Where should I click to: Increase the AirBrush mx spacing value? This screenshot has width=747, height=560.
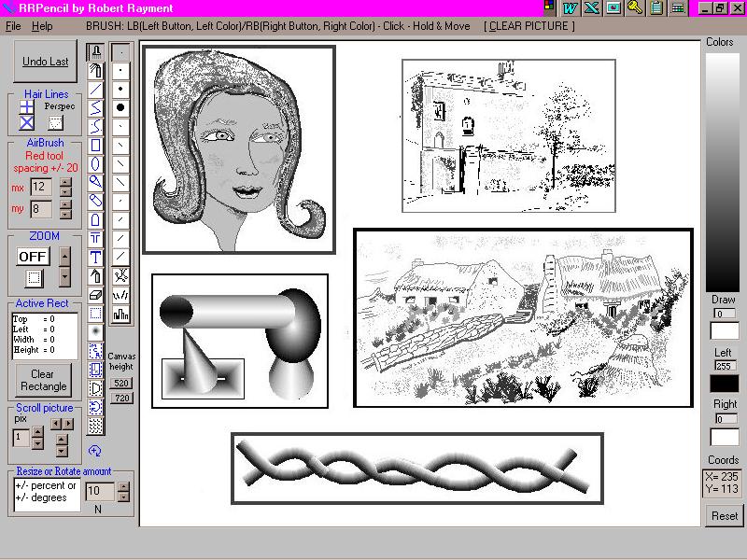(65, 182)
